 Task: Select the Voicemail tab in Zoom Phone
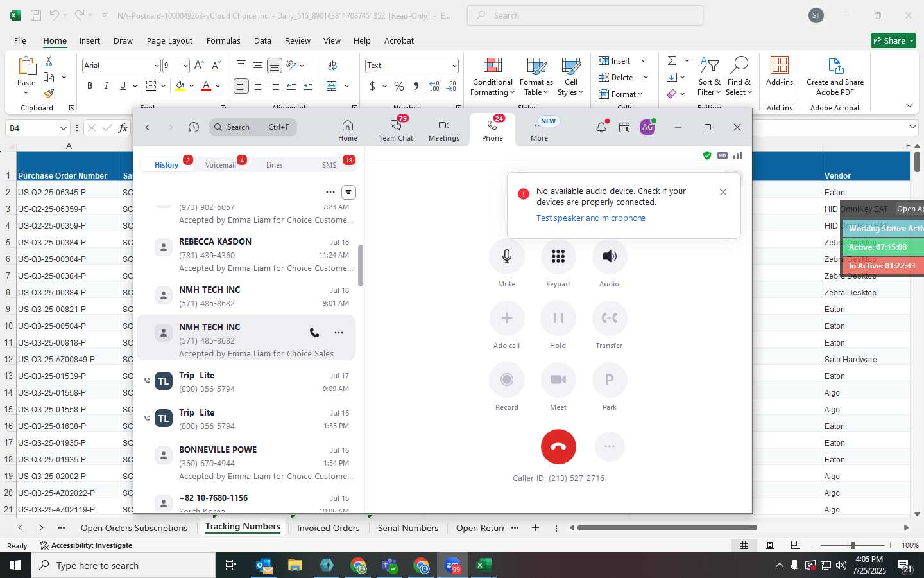click(x=221, y=165)
